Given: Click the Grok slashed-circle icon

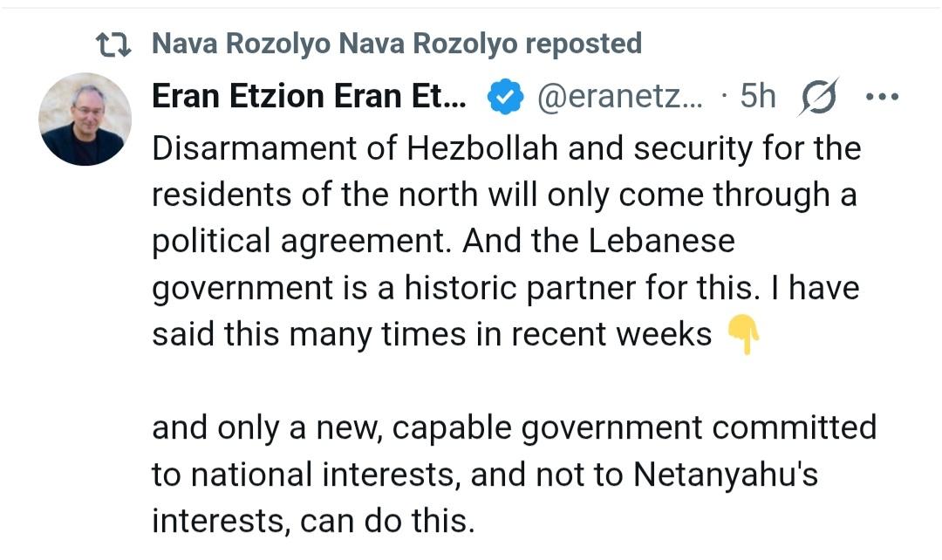Looking at the screenshot, I should point(818,97).
